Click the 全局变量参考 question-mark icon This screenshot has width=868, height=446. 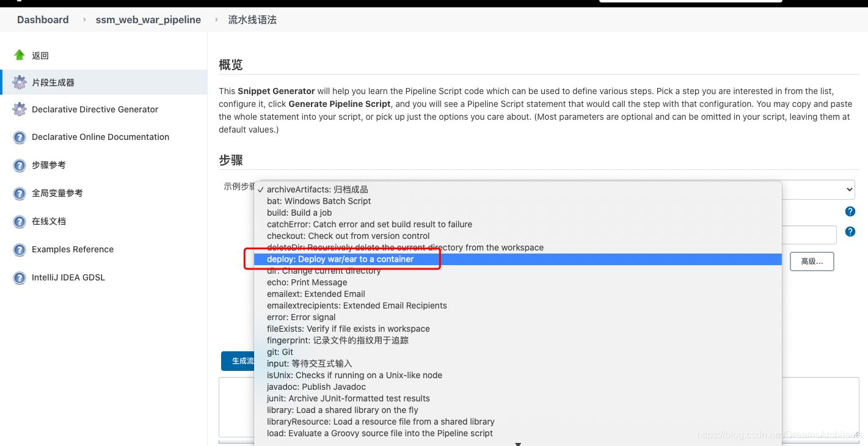click(20, 194)
